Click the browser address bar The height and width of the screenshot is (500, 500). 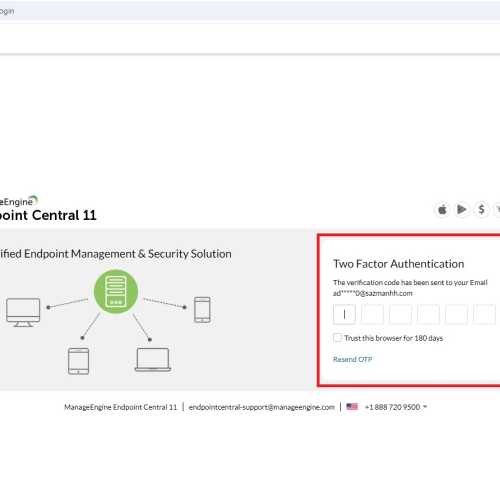coord(250,11)
